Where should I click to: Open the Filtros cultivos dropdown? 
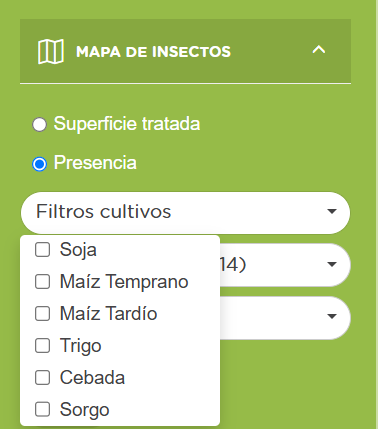click(x=185, y=213)
